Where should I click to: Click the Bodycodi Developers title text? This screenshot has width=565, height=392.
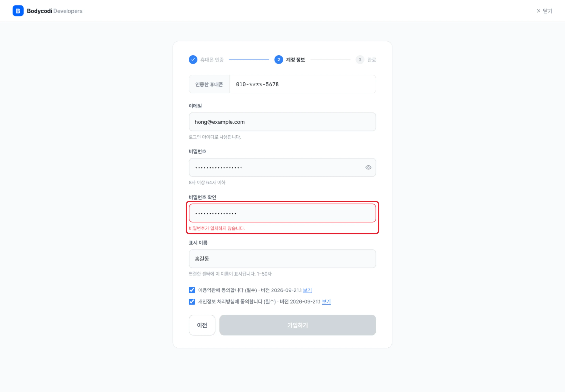pyautogui.click(x=55, y=11)
